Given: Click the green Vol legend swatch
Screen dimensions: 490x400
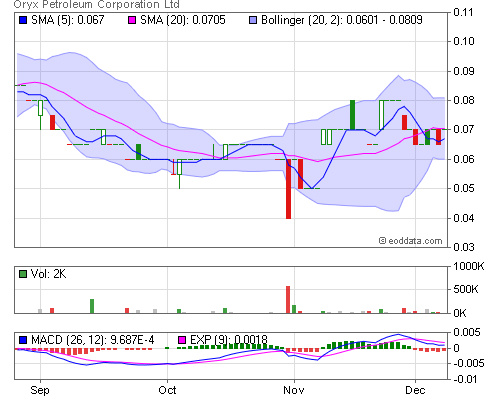Looking at the screenshot, I should tap(23, 274).
